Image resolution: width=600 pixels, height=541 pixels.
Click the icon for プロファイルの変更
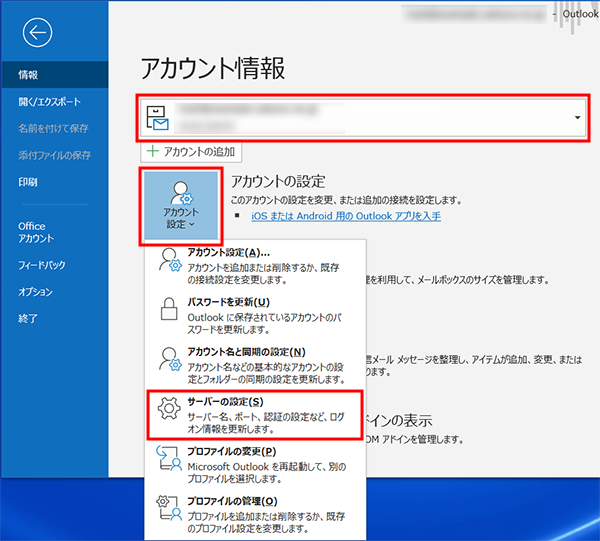168,459
